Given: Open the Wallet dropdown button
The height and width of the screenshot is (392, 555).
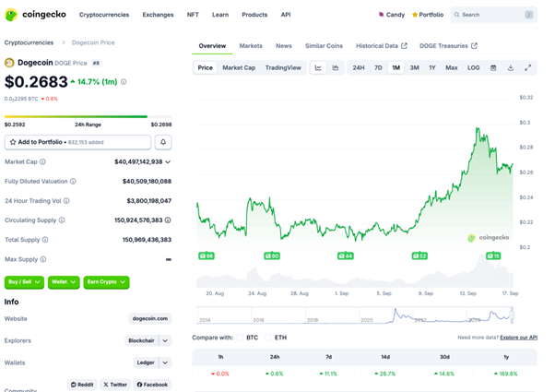Looking at the screenshot, I should coord(64,282).
